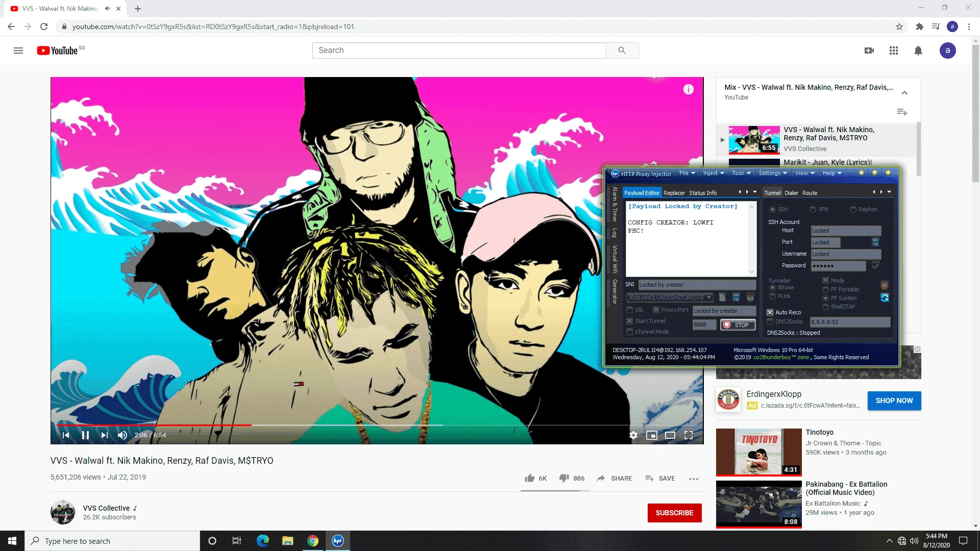Click SAVE under the video
Image resolution: width=980 pixels, height=551 pixels.
coord(660,478)
